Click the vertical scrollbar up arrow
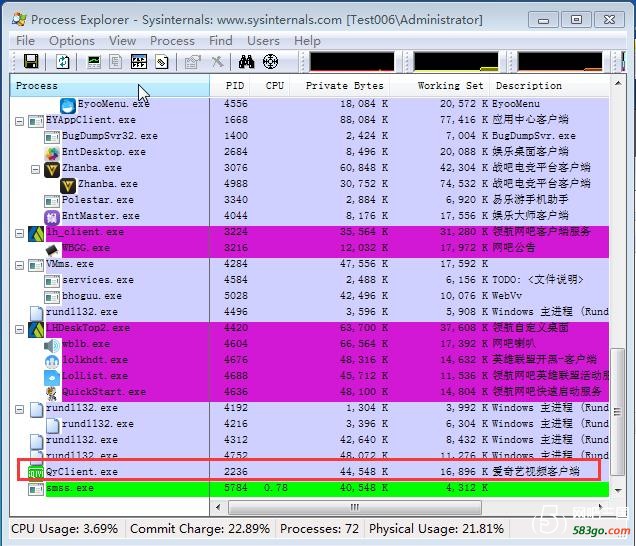 tap(618, 84)
